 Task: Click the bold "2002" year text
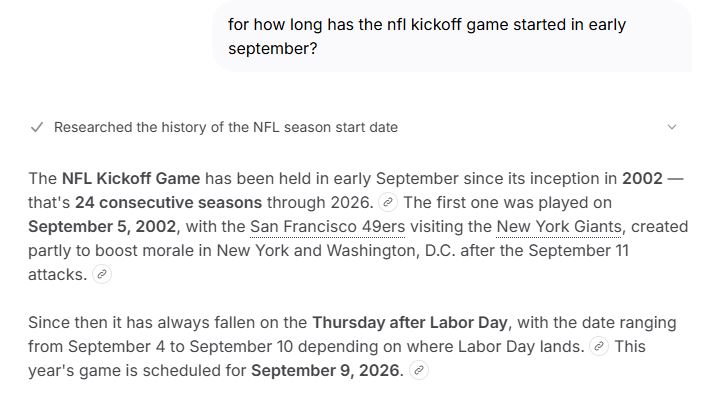[642, 178]
